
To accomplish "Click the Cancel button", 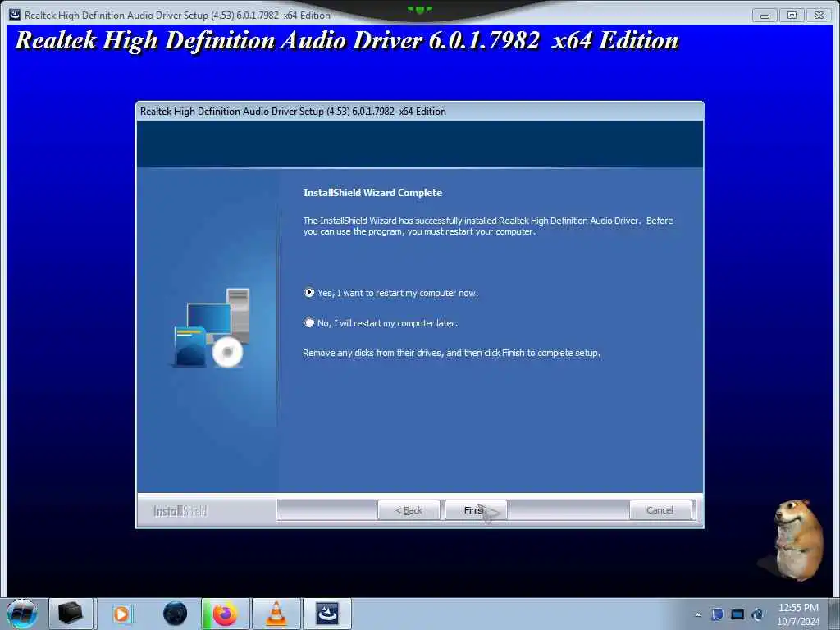I will click(x=660, y=510).
